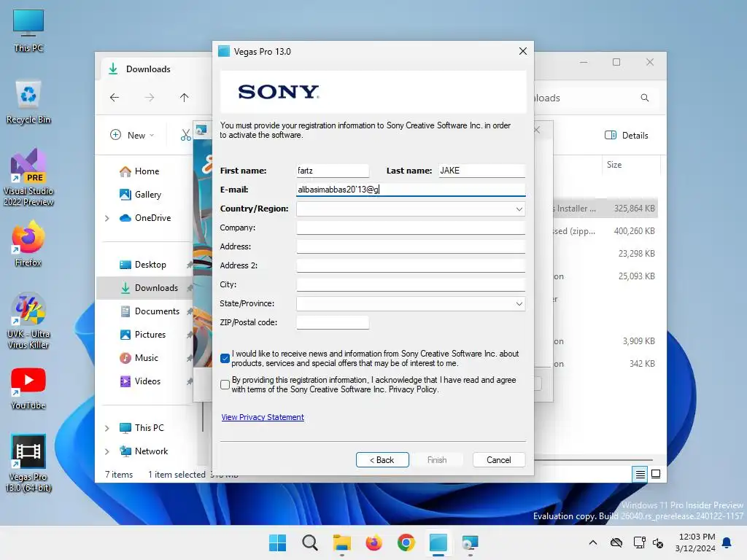Launch Firefox from the taskbar

tap(374, 542)
